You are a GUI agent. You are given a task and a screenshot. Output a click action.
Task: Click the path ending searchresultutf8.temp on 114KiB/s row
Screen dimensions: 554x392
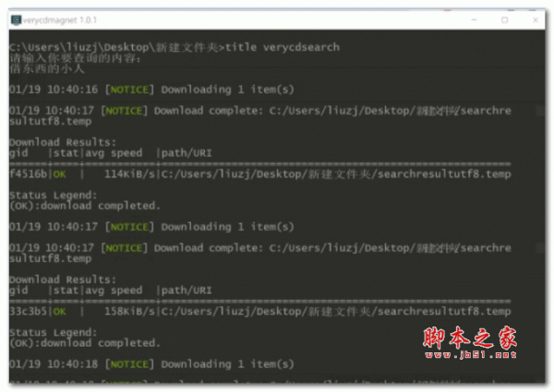(336, 174)
